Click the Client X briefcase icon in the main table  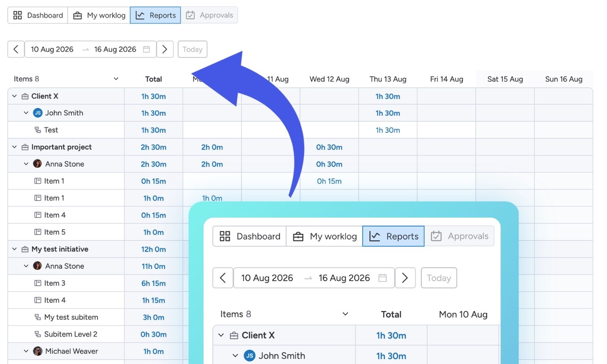[x=25, y=96]
